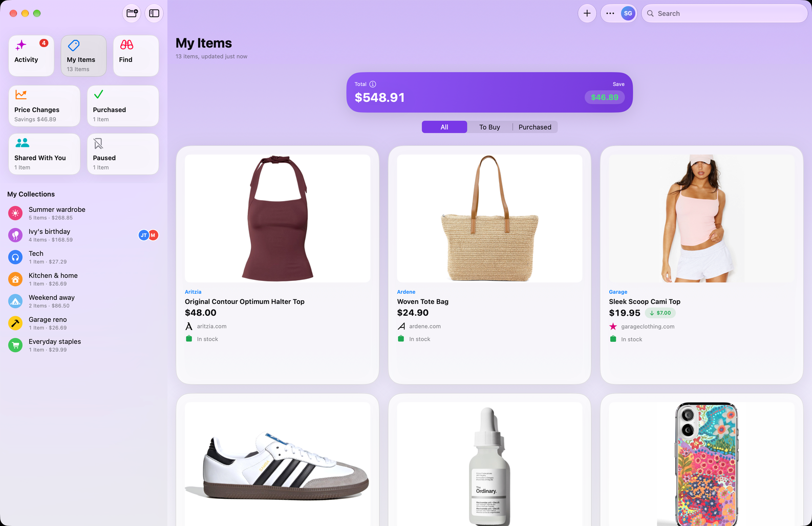This screenshot has height=526, width=812.
Task: Open the SG profile avatar
Action: pyautogui.click(x=628, y=13)
